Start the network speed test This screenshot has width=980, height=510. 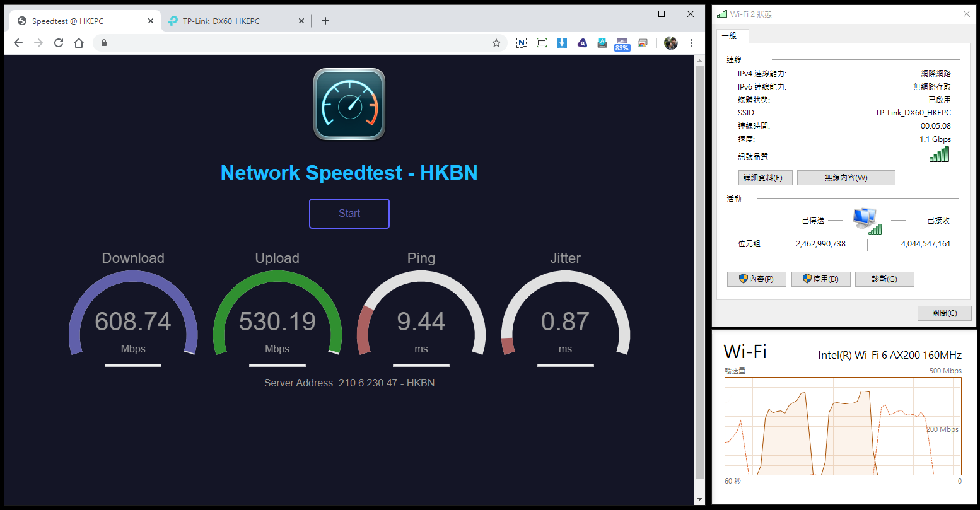pos(349,214)
